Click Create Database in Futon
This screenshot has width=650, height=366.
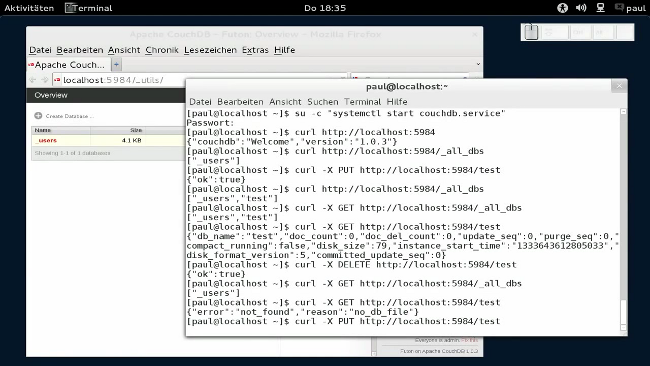70,116
